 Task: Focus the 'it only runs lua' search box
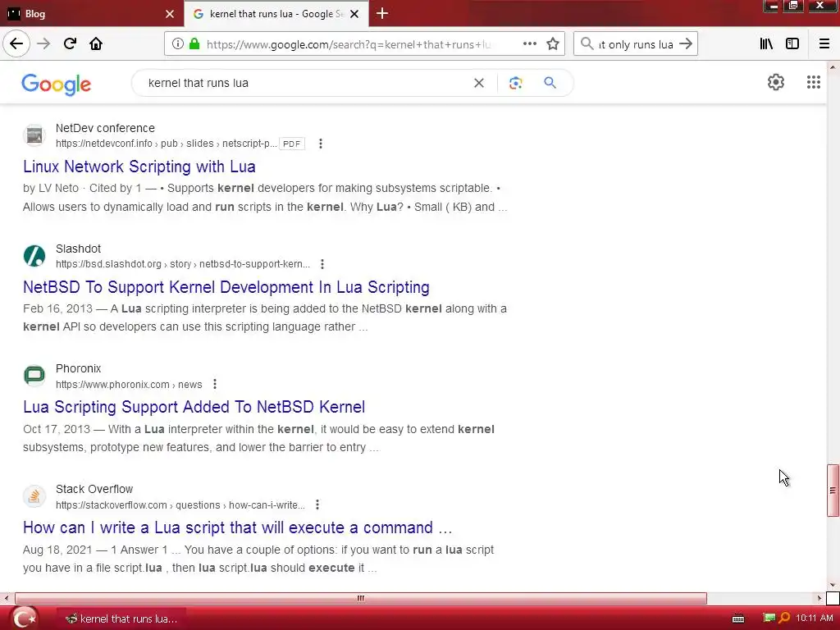(636, 44)
